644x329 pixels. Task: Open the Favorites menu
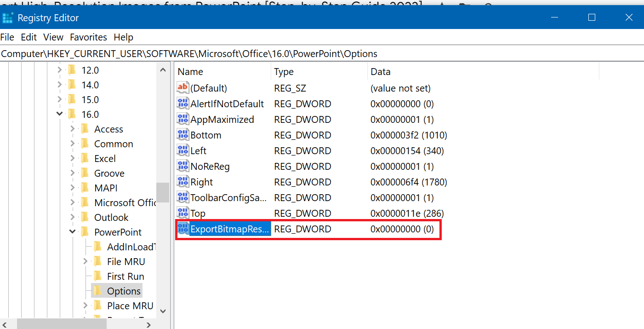[88, 37]
